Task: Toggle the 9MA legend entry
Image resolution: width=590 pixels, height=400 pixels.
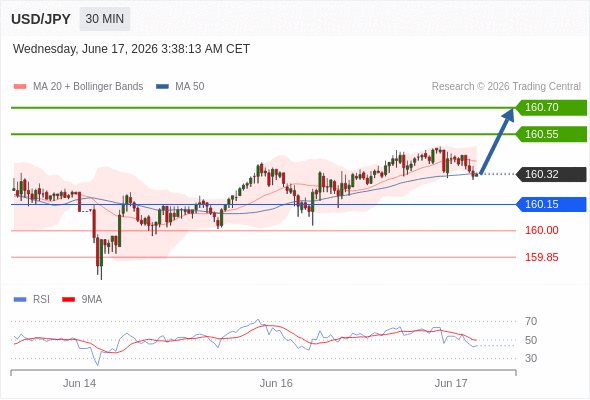Action: click(82, 300)
